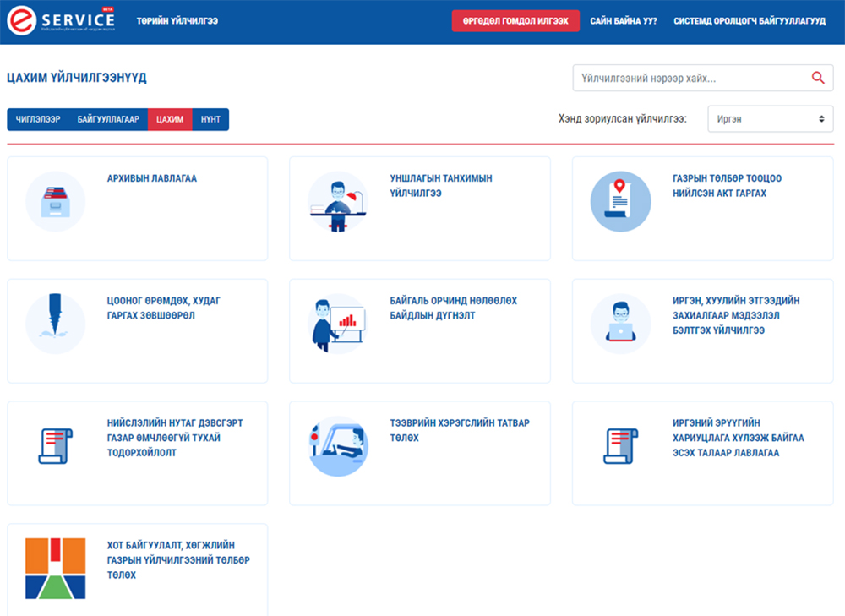Image resolution: width=845 pixels, height=616 pixels.
Task: Switch to the Байгууллагаар tab
Action: click(x=108, y=119)
